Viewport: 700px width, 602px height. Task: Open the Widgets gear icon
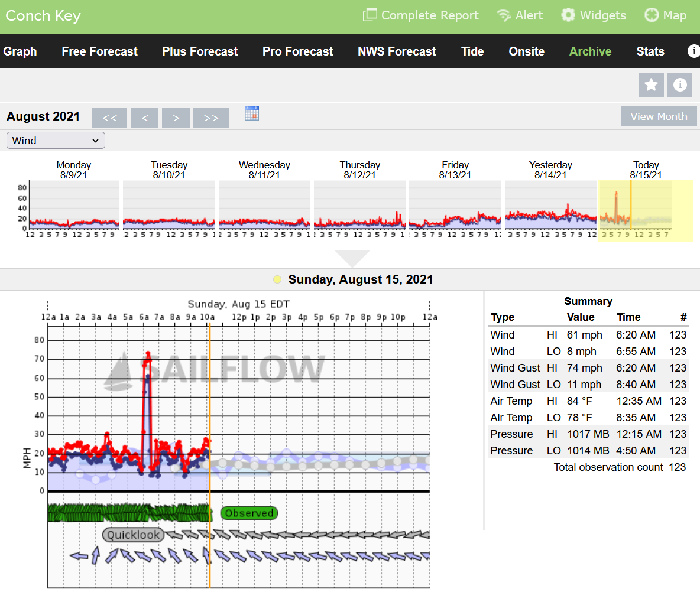click(568, 15)
